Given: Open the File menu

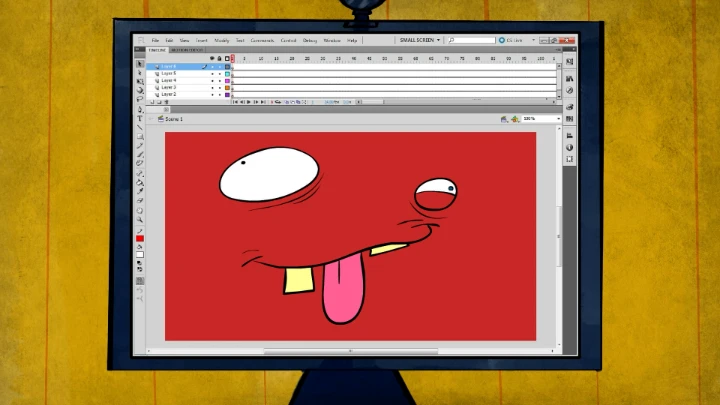Looking at the screenshot, I should pyautogui.click(x=155, y=40).
